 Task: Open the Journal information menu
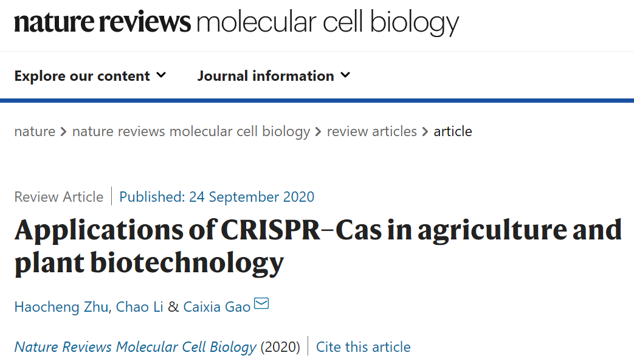pyautogui.click(x=274, y=75)
